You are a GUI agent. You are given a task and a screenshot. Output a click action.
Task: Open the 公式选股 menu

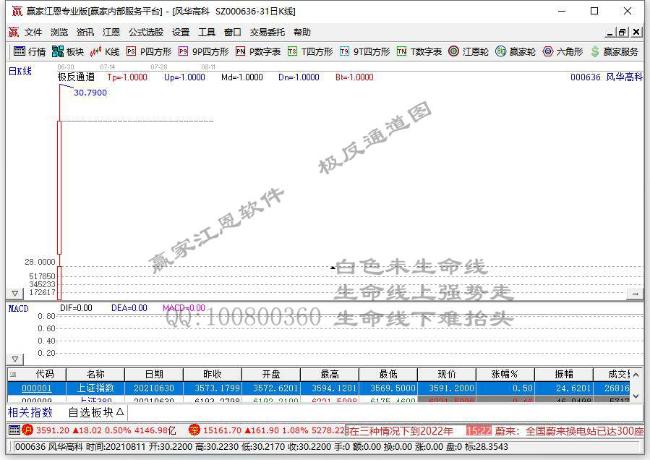point(146,32)
